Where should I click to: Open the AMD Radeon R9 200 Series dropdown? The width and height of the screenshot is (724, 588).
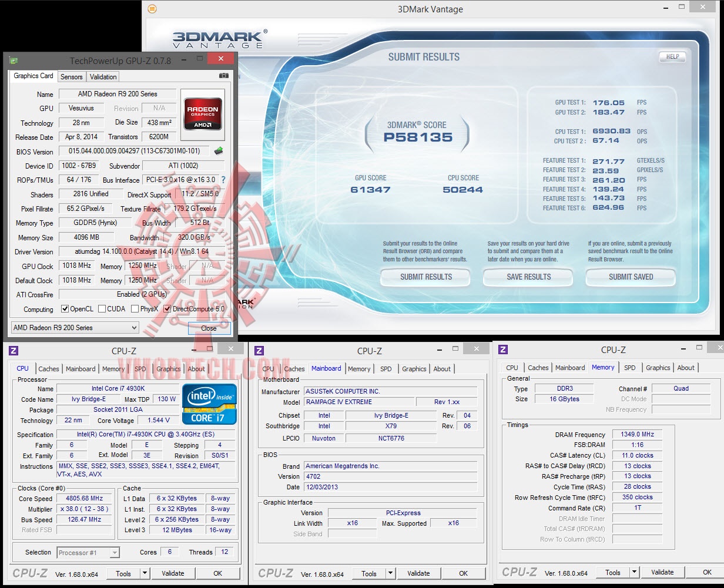(75, 328)
